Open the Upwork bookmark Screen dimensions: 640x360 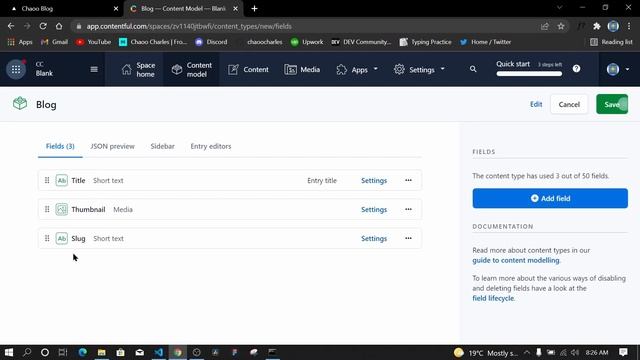tap(307, 42)
